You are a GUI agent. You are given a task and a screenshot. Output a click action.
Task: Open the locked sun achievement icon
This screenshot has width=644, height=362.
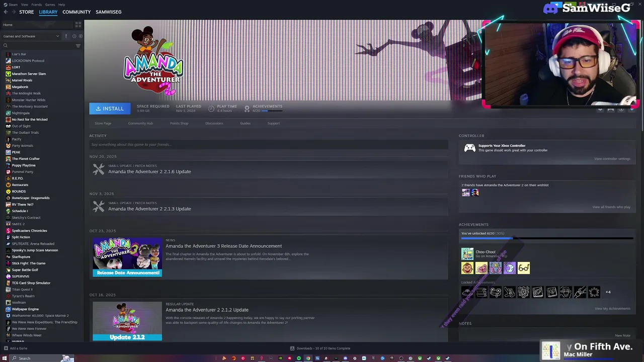click(594, 292)
